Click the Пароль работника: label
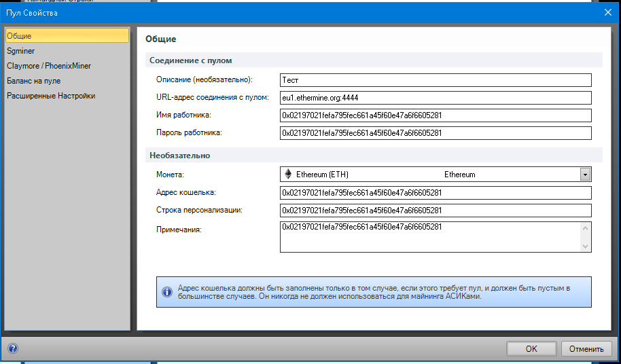The height and width of the screenshot is (364, 621). 189,133
